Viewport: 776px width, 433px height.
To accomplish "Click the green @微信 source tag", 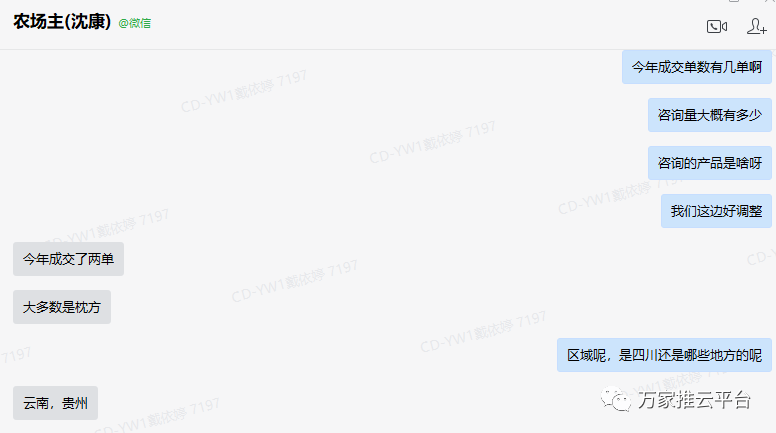I will [x=135, y=23].
